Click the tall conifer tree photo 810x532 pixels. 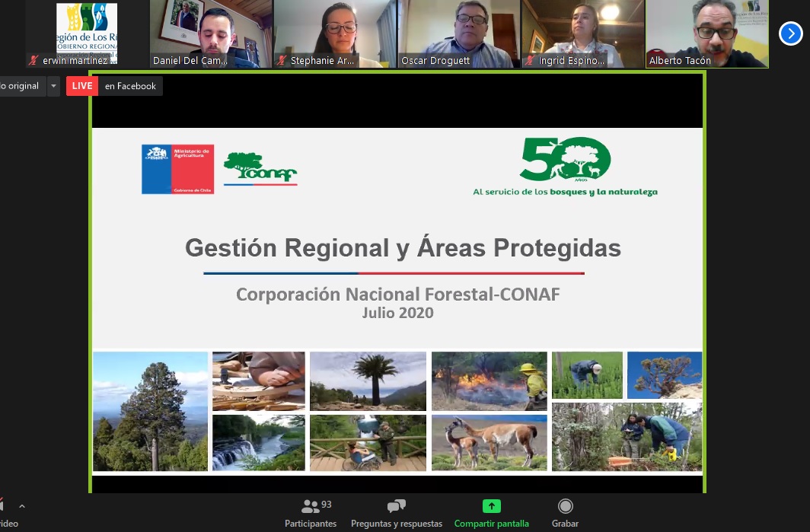150,411
